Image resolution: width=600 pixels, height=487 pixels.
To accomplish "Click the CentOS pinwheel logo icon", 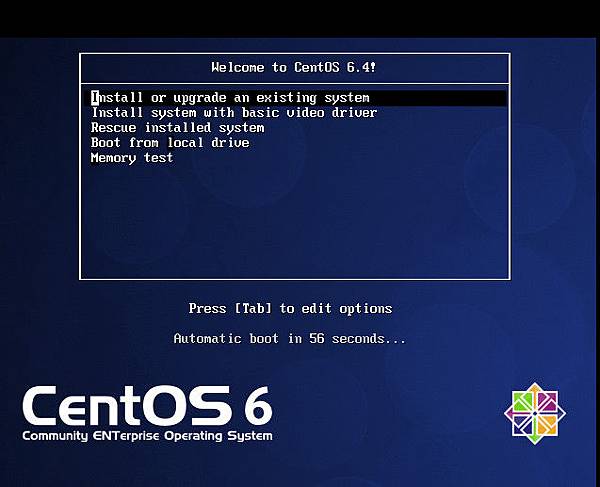I will [x=535, y=414].
